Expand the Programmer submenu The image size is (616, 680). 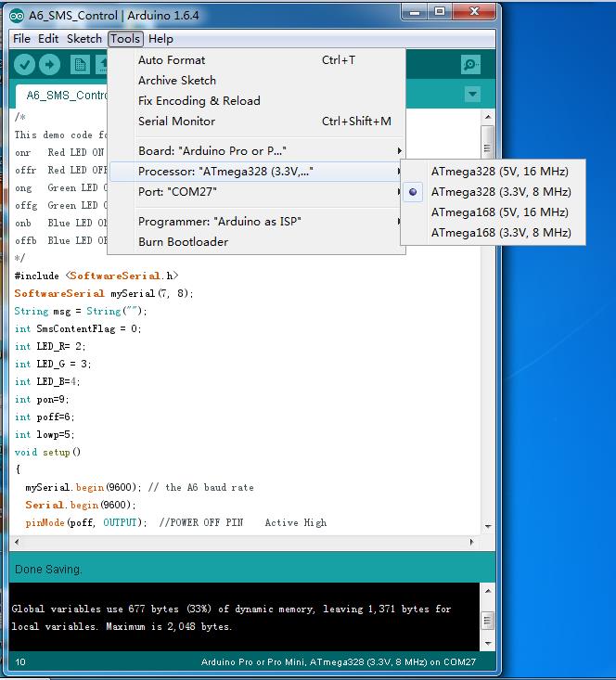tap(257, 221)
